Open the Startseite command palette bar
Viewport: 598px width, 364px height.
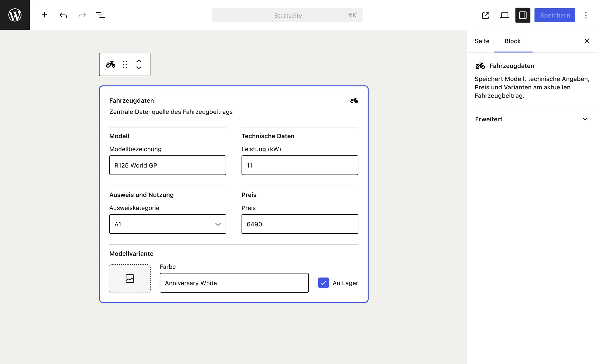coord(288,15)
